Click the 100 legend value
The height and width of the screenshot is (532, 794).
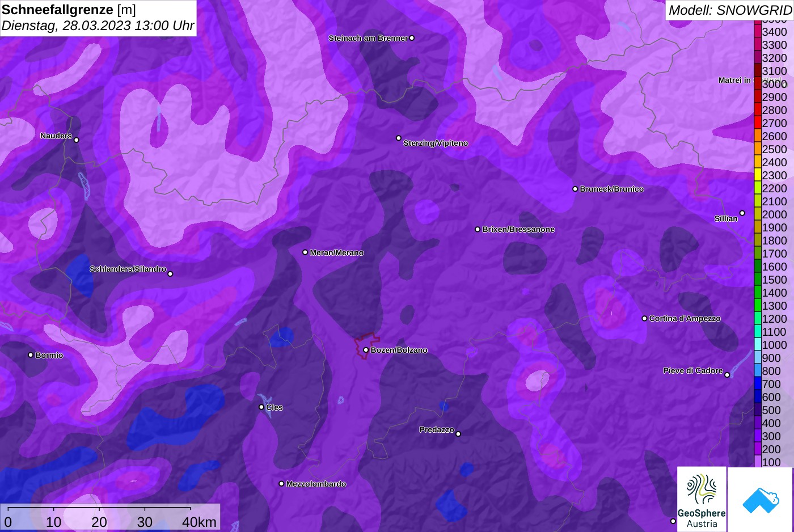(771, 463)
